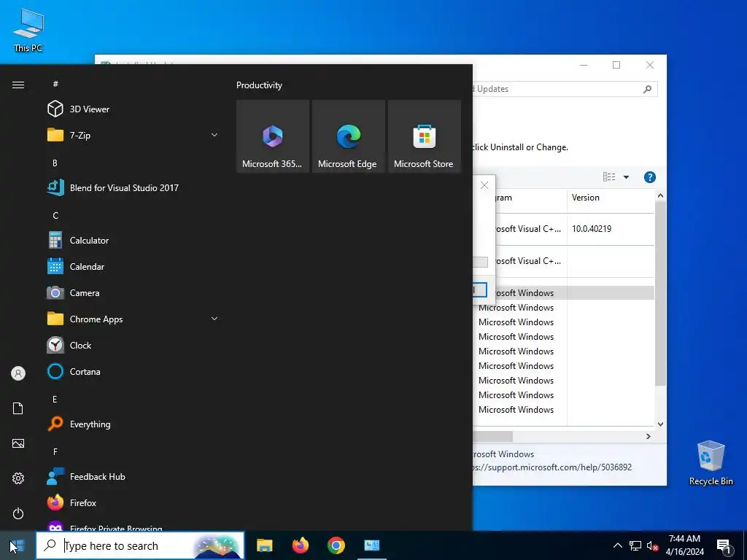Open the Microsoft 365 tile
Screen dimensions: 747x560
(x=273, y=136)
